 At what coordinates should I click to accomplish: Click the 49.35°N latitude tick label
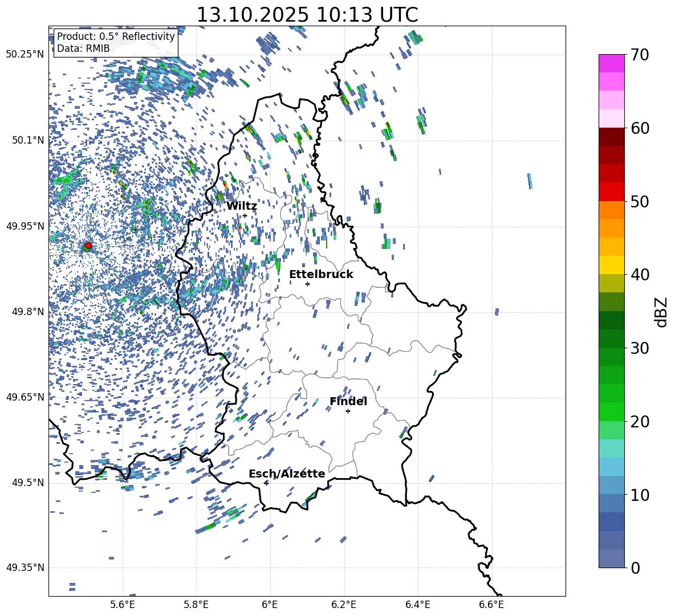[25, 568]
